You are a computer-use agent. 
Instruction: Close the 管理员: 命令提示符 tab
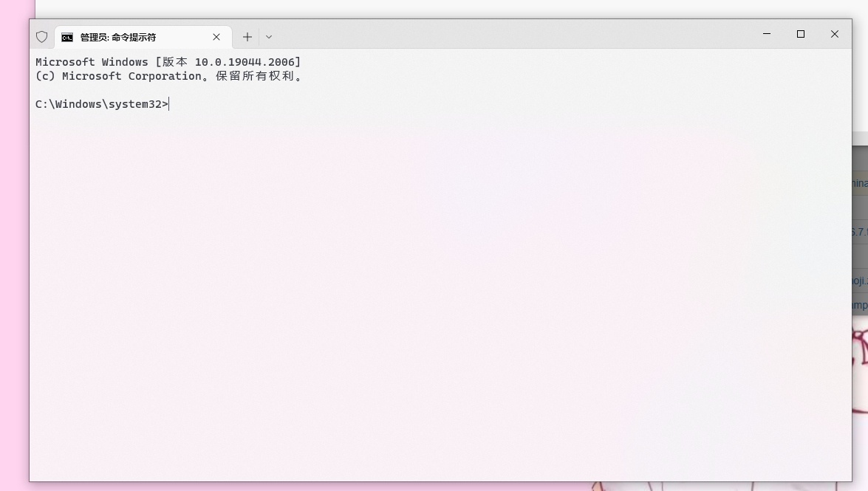[x=216, y=37]
